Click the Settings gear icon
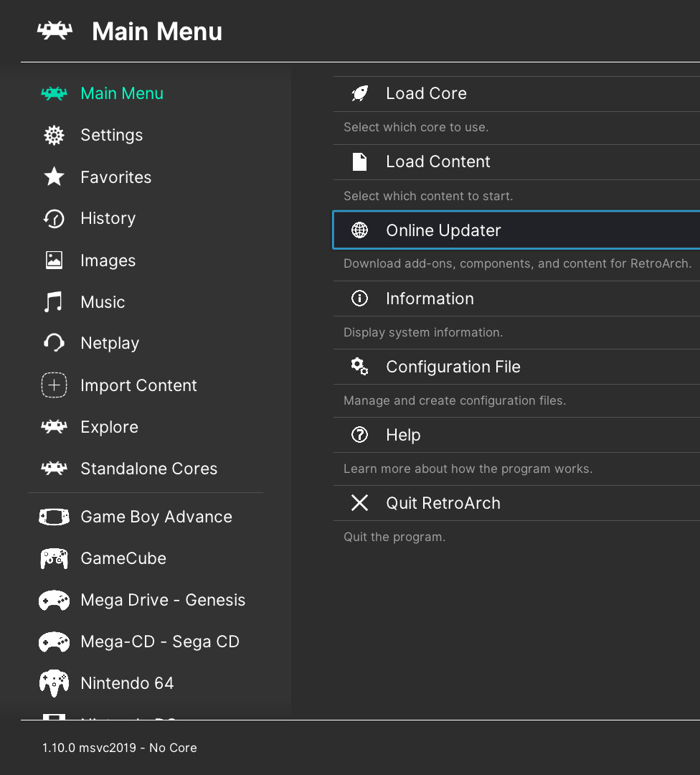This screenshot has height=775, width=700. (x=54, y=135)
